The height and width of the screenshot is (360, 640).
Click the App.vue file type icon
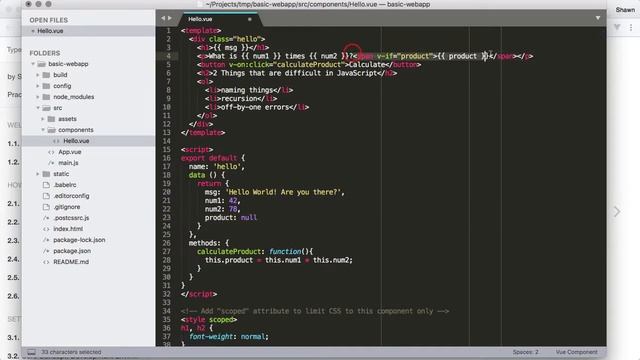click(x=51, y=152)
